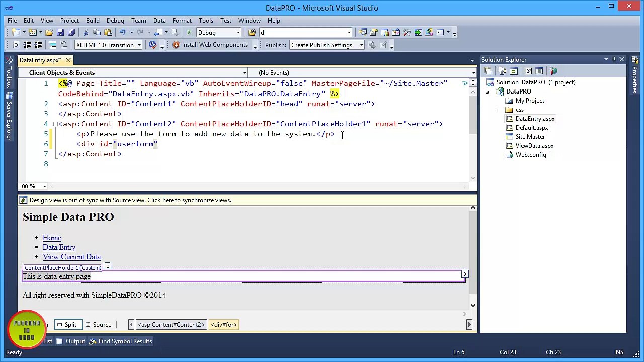Open the Find Symbol Results tab
Screen dimensions: 644x362
121,341
